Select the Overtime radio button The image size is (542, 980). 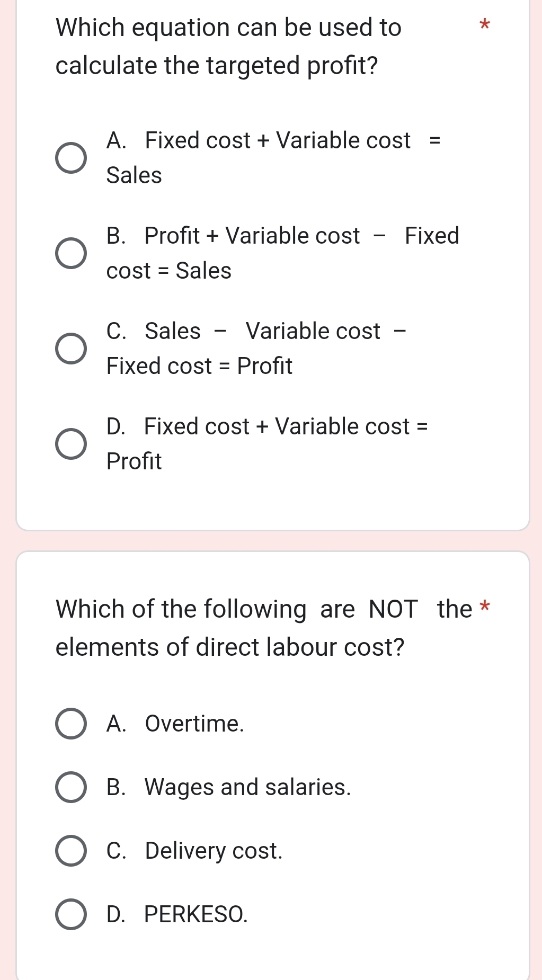71,724
